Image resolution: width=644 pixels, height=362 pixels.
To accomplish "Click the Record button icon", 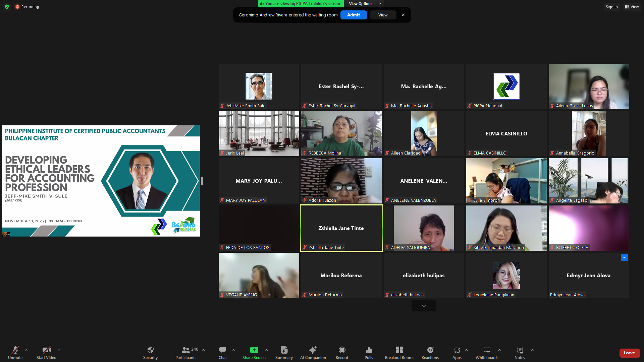I will 342,350.
